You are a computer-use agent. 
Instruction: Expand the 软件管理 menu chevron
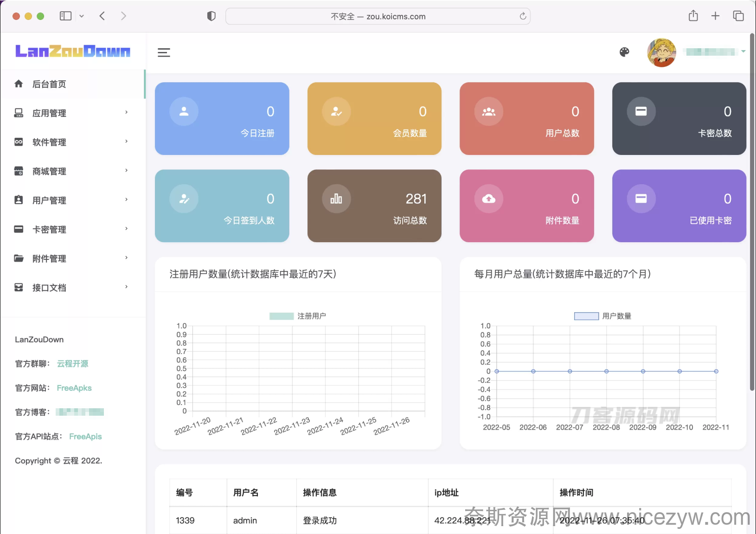click(126, 142)
